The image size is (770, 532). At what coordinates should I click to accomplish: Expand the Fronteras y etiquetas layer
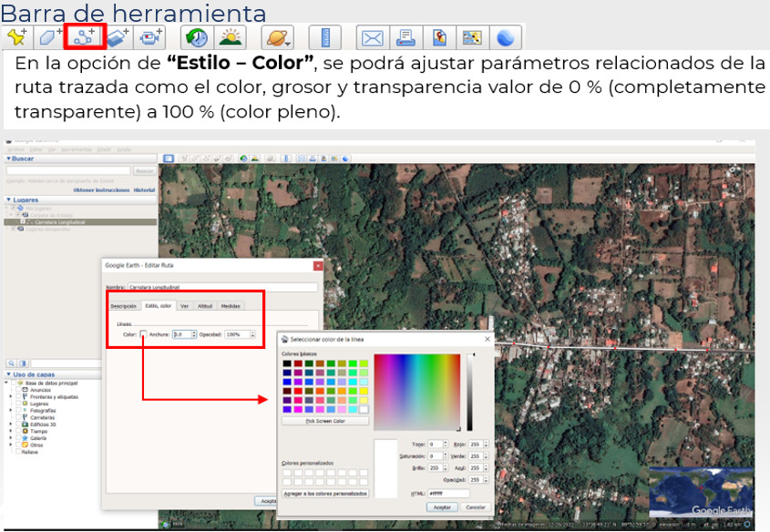coord(11,397)
